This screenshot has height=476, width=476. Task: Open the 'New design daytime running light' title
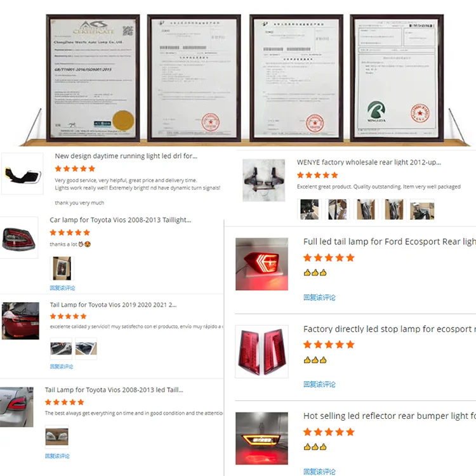click(126, 156)
